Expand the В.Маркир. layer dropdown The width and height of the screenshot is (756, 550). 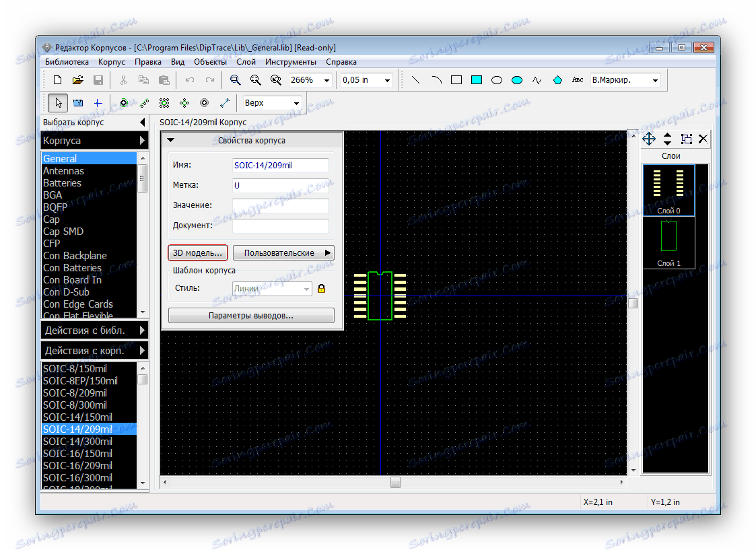[655, 80]
